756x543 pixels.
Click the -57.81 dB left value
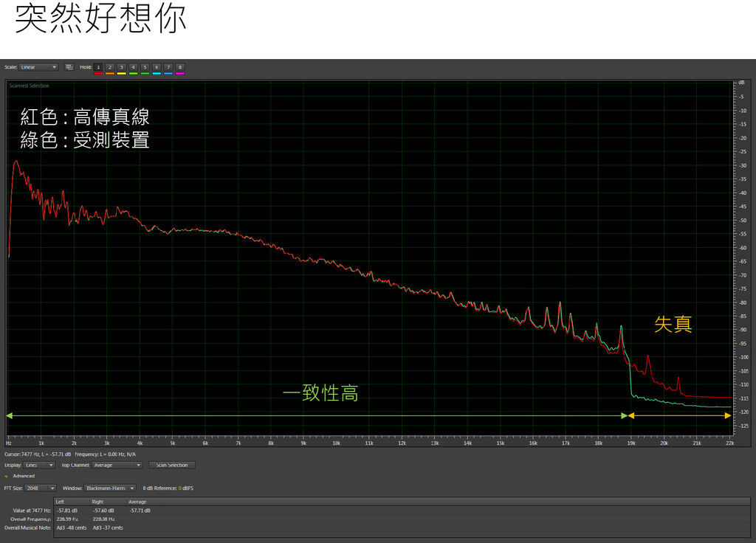point(67,511)
